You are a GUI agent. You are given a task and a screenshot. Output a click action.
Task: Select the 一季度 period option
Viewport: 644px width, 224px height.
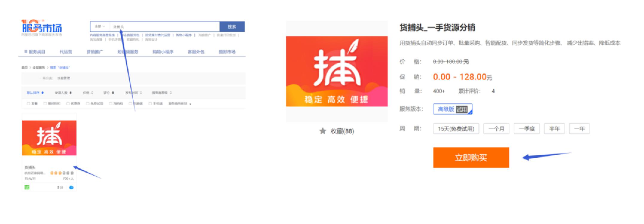pyautogui.click(x=527, y=129)
